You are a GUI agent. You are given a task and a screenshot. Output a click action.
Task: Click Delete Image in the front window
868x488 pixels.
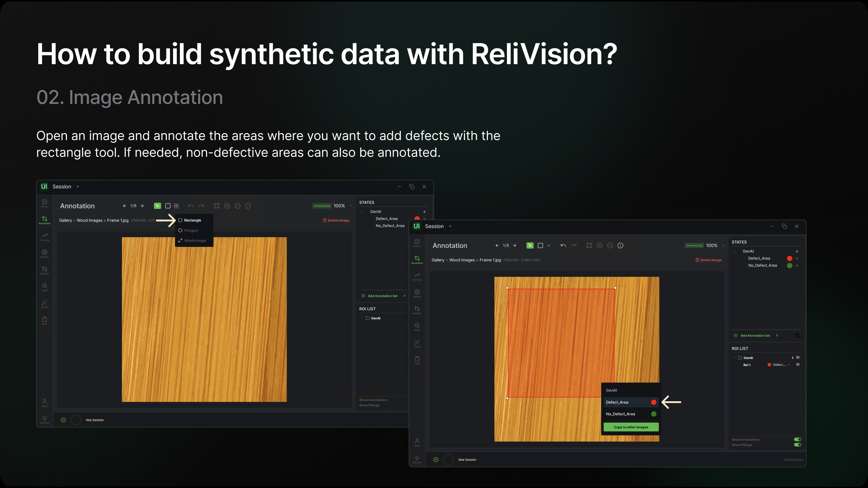tap(708, 260)
